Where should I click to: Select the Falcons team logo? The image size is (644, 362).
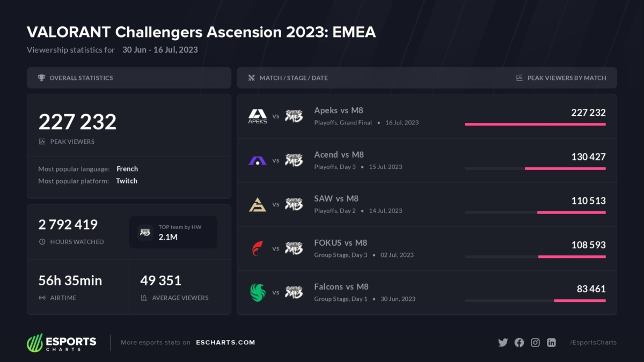click(x=258, y=292)
